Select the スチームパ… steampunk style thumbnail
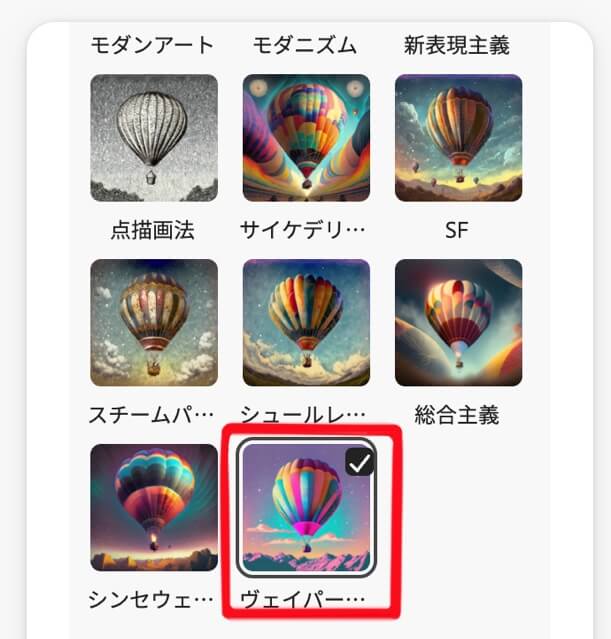The width and height of the screenshot is (611, 639). 154,322
